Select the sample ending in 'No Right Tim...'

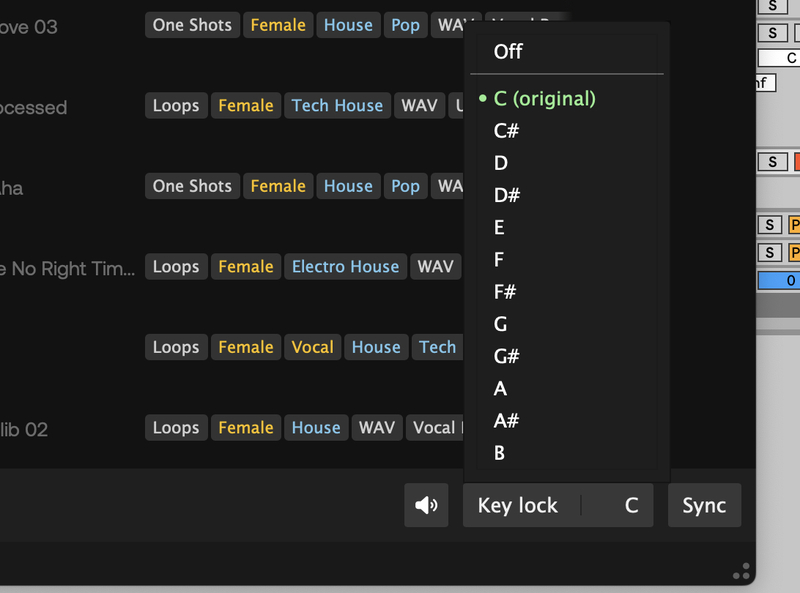click(68, 268)
